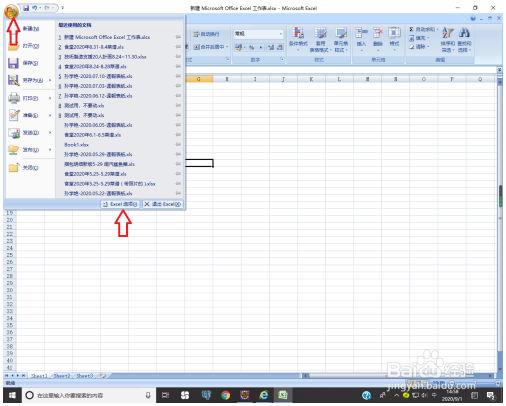Open 条件格式 (Conditional Formatting)

pos(298,39)
